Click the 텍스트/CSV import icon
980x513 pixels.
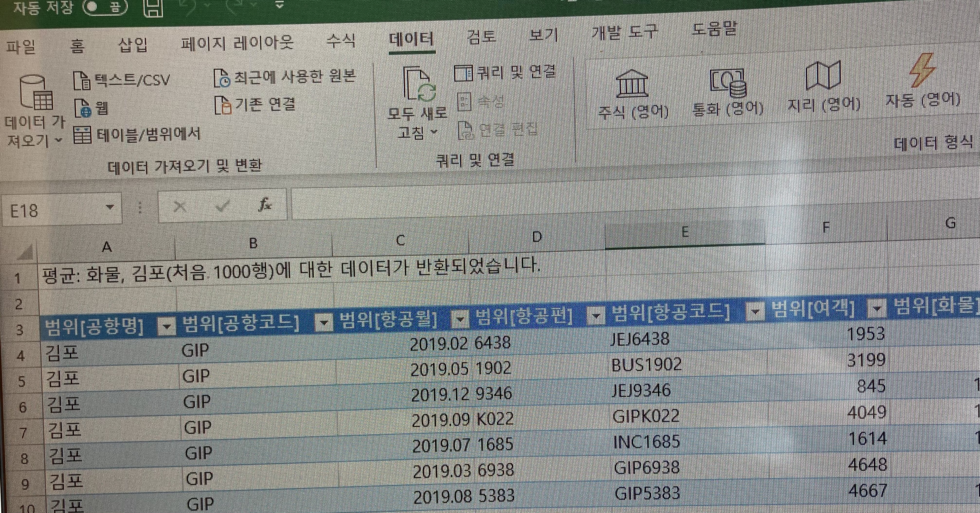[82, 81]
